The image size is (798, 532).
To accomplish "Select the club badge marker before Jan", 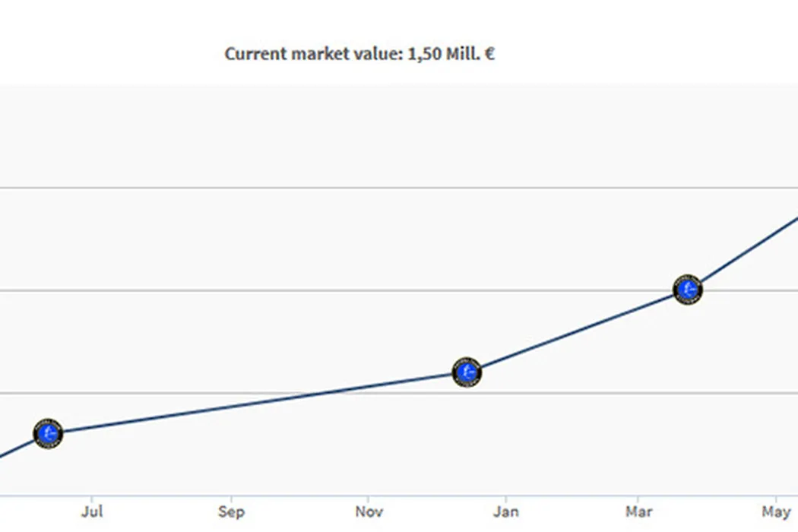I will coord(467,372).
